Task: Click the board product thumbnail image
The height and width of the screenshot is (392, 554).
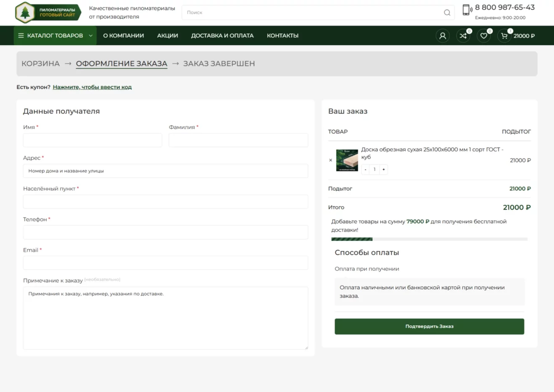Action: [x=347, y=160]
